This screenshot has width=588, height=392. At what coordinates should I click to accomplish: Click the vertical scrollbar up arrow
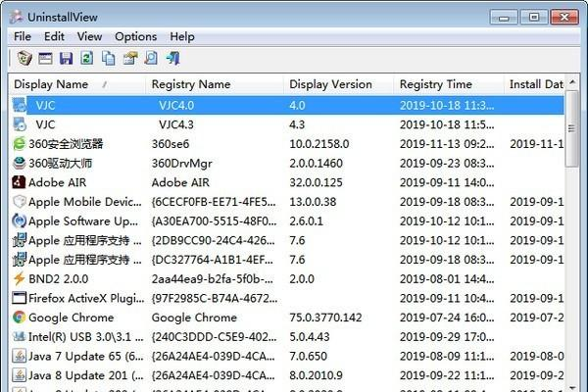(x=572, y=82)
